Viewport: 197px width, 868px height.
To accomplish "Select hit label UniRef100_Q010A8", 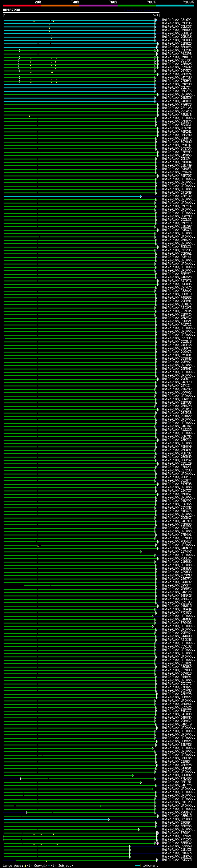I will [x=176, y=819].
